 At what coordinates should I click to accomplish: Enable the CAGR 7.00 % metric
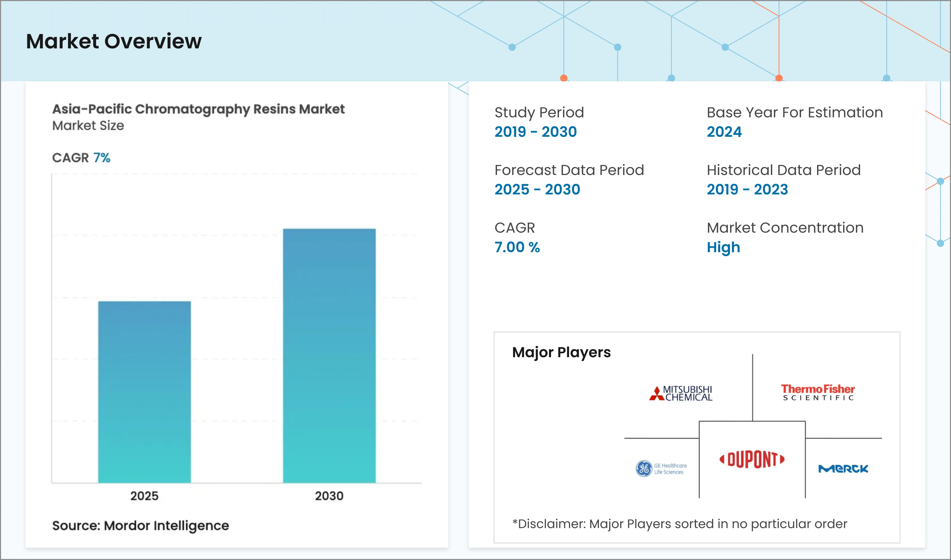tap(517, 247)
